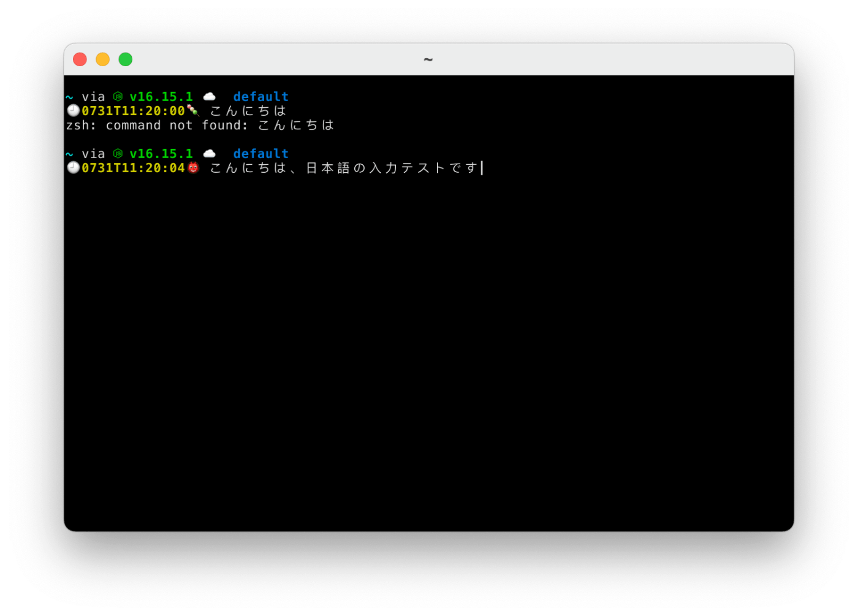The height and width of the screenshot is (616, 858).
Task: Click the text 日本語の入力テストです
Action: (392, 168)
